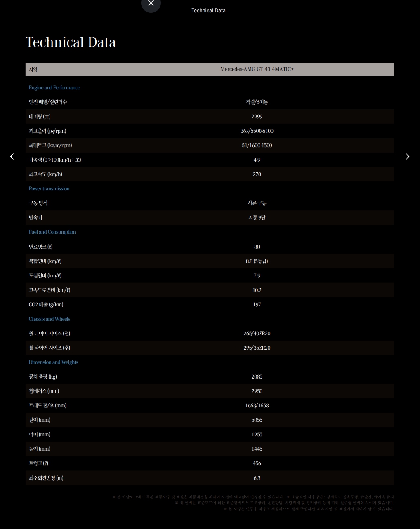Click the 트렁크 (ℓ) row label
Image resolution: width=420 pixels, height=529 pixels.
pos(38,463)
